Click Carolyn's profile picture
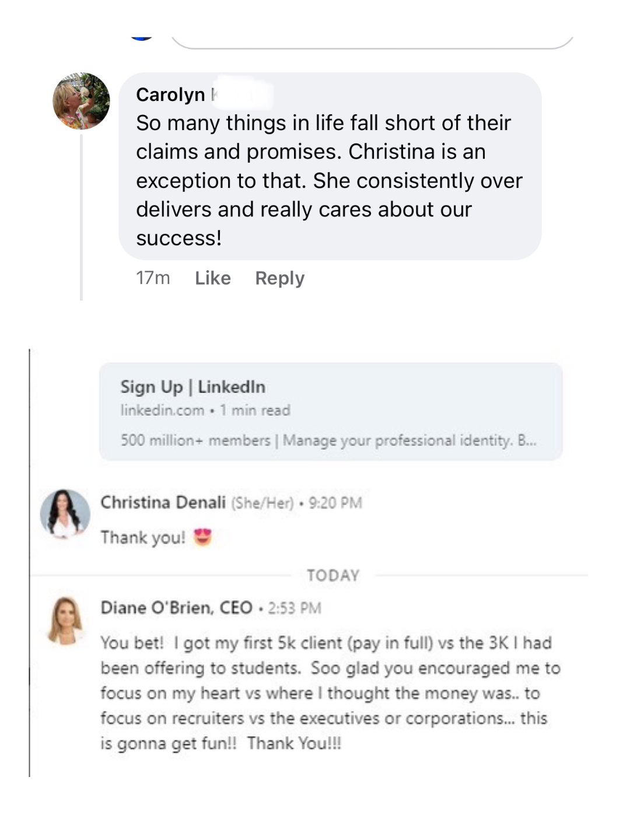 pyautogui.click(x=81, y=101)
